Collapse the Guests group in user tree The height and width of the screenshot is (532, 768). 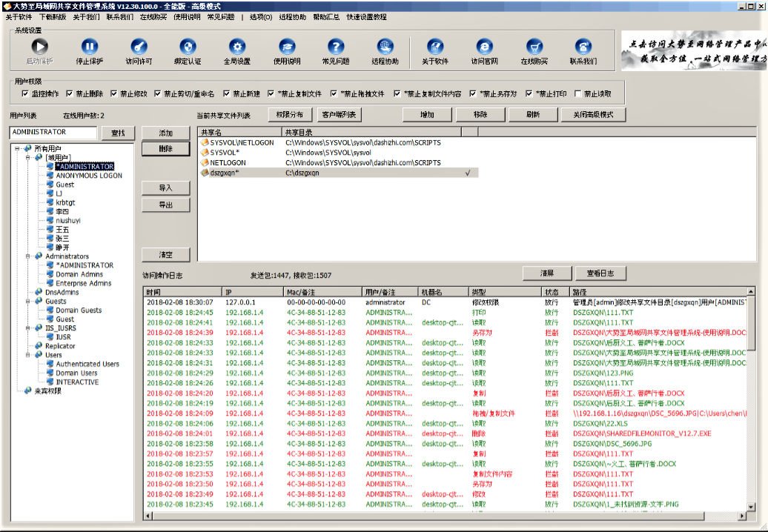point(28,302)
